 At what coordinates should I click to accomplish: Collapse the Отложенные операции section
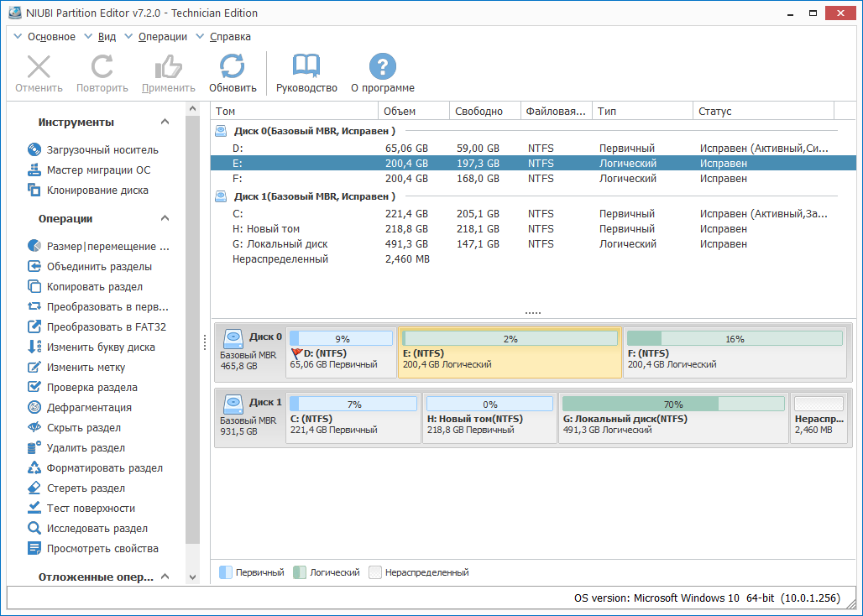pyautogui.click(x=165, y=577)
